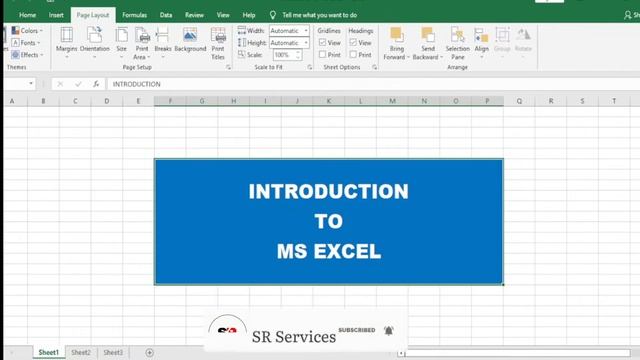The width and height of the screenshot is (640, 360).
Task: Toggle Headings Print checkbox
Action: [353, 54]
